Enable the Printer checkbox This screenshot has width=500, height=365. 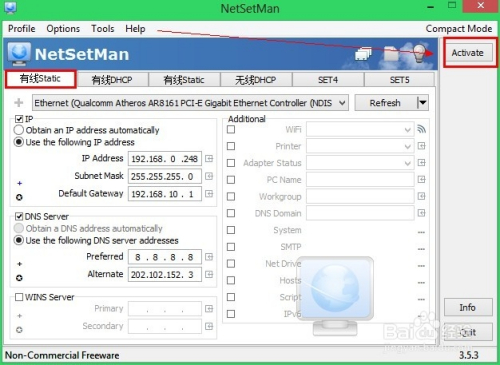click(231, 146)
